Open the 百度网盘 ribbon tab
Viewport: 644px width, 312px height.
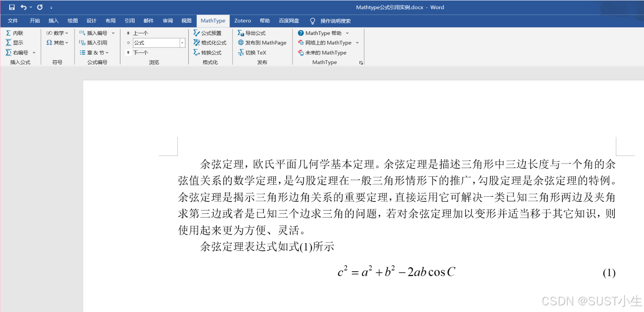pyautogui.click(x=289, y=20)
